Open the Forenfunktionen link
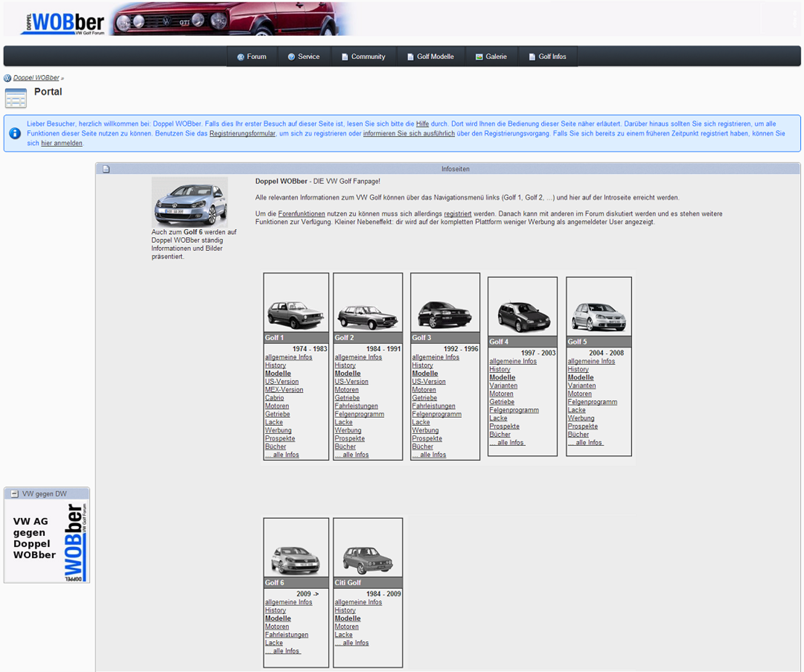This screenshot has height=672, width=804. (301, 214)
